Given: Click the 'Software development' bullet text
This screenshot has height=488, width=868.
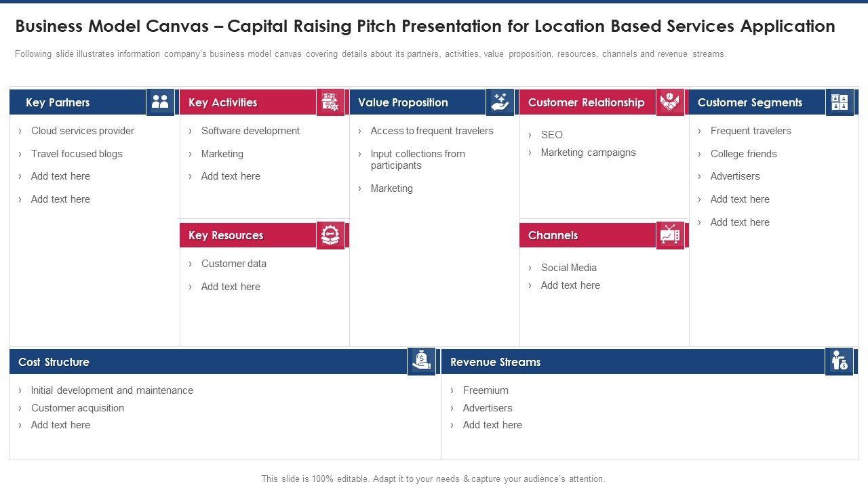Looking at the screenshot, I should point(250,131).
